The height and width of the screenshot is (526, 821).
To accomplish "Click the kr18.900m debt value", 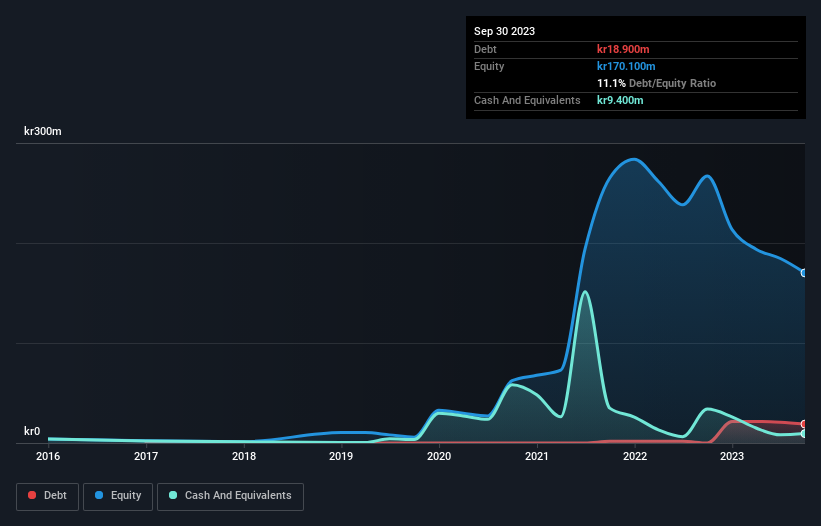I will [x=623, y=49].
